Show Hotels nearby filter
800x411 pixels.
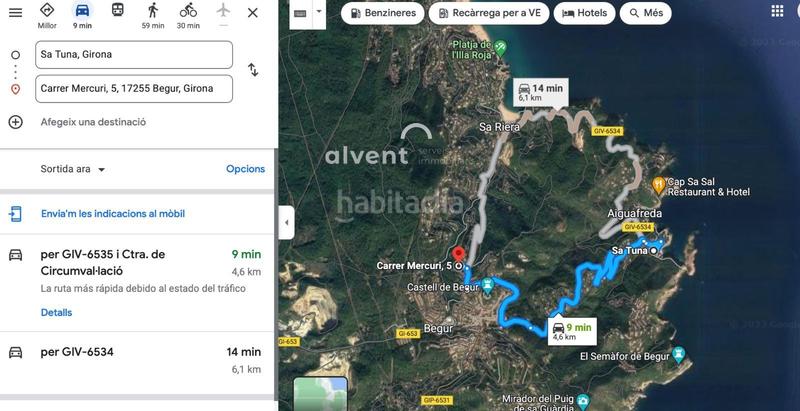585,13
